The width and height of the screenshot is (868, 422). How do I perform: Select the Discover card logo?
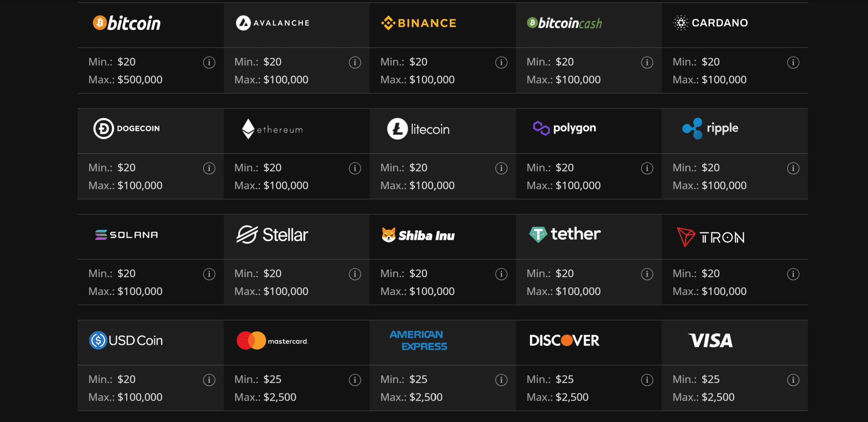tap(564, 341)
